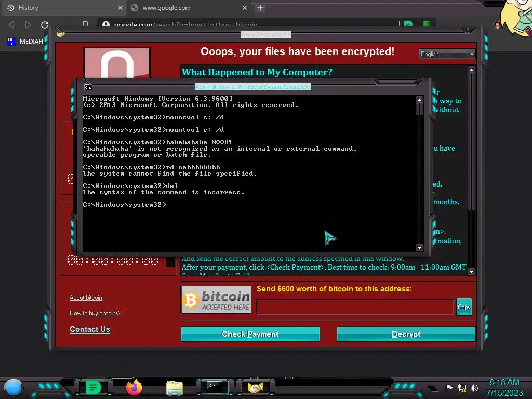Switch to the History tab

(x=64, y=8)
